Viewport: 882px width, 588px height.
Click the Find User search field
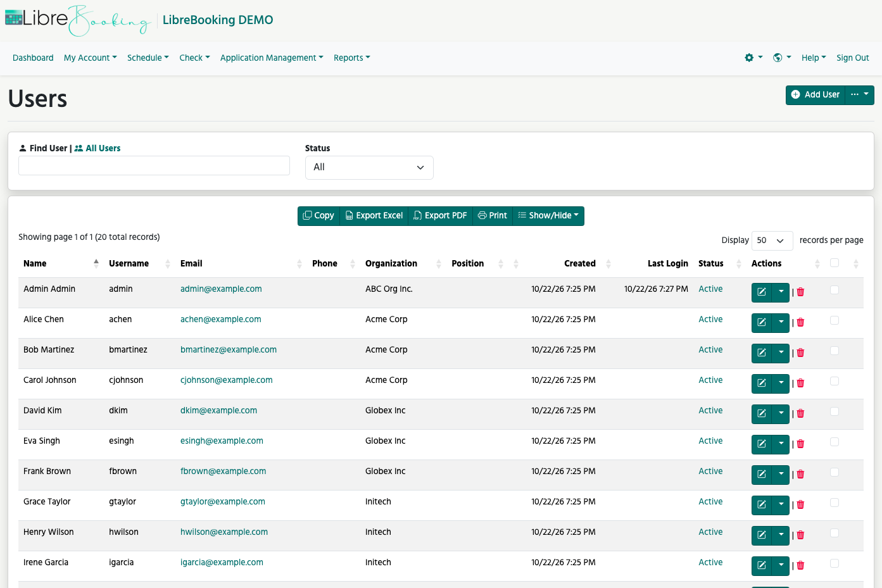pyautogui.click(x=154, y=166)
